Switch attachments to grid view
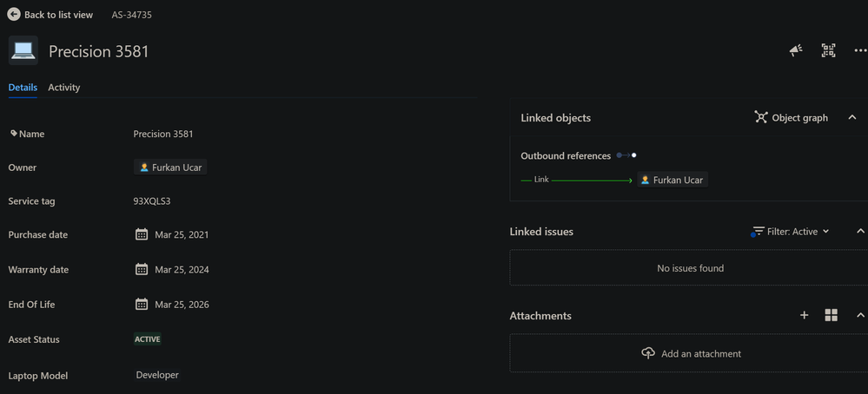This screenshot has height=394, width=868. pos(831,315)
